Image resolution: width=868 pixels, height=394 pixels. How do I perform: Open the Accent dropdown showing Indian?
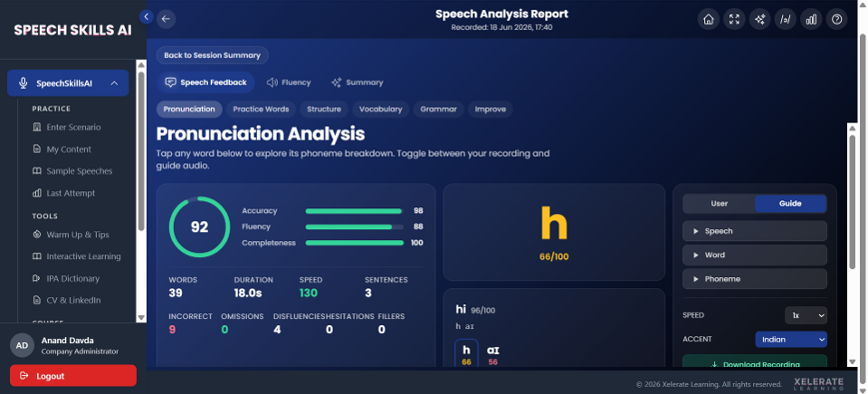coord(791,339)
